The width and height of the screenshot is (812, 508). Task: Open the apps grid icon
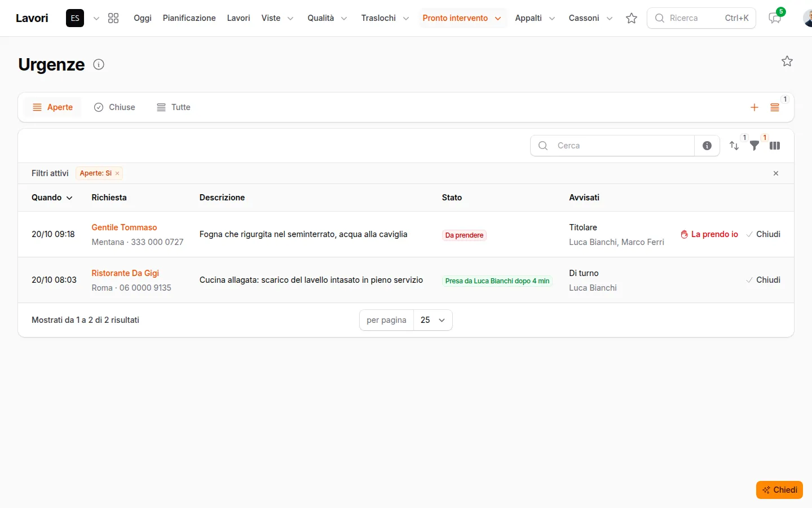pyautogui.click(x=113, y=18)
